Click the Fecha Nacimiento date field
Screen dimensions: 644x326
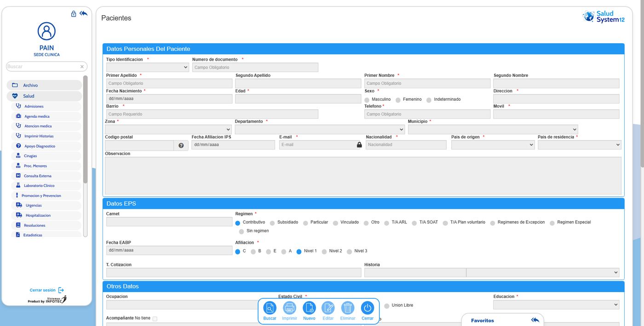[169, 99]
